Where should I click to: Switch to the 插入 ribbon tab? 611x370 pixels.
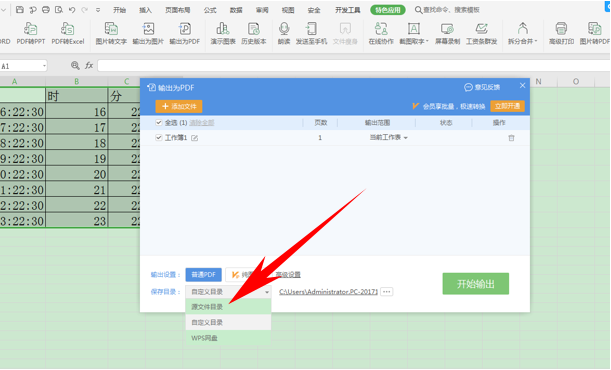tap(145, 10)
